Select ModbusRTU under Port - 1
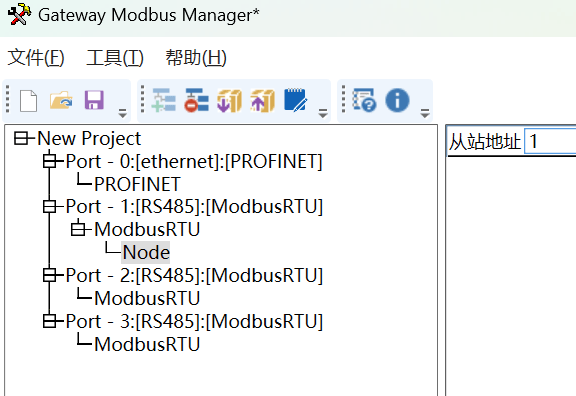This screenshot has width=576, height=396. (147, 229)
